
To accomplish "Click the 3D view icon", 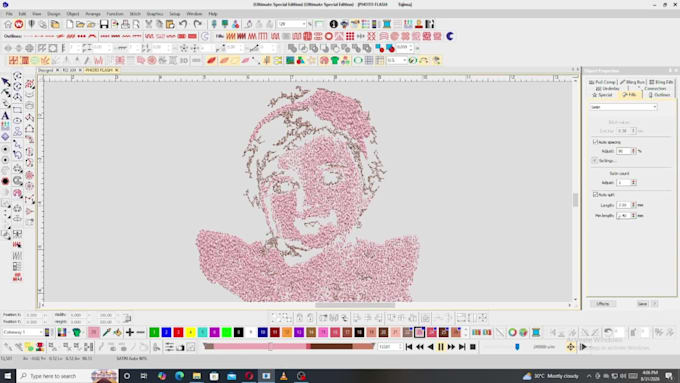I will point(184,60).
